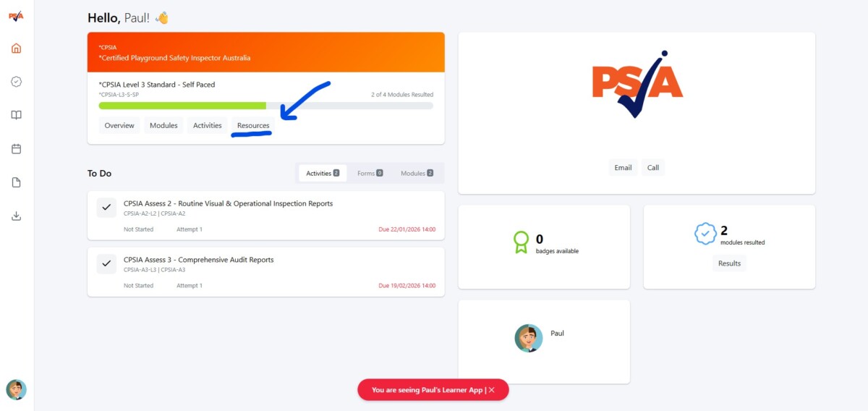
Task: Open CPSIA Assess 3 Comprehensive Audit title
Action: pos(198,259)
